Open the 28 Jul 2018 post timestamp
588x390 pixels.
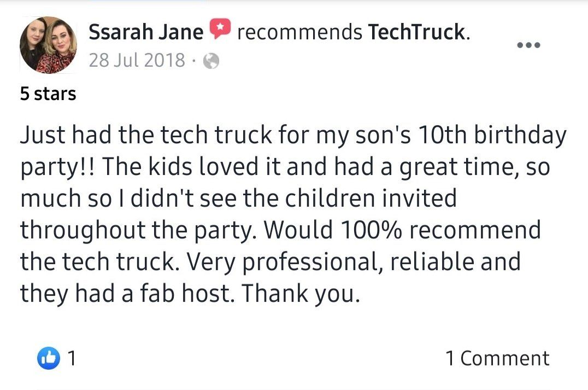click(x=137, y=60)
